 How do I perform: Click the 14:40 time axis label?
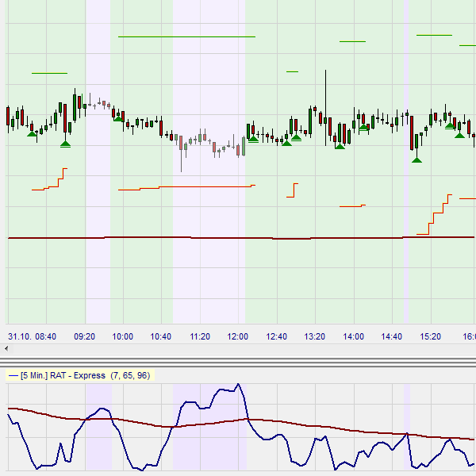[392, 336]
